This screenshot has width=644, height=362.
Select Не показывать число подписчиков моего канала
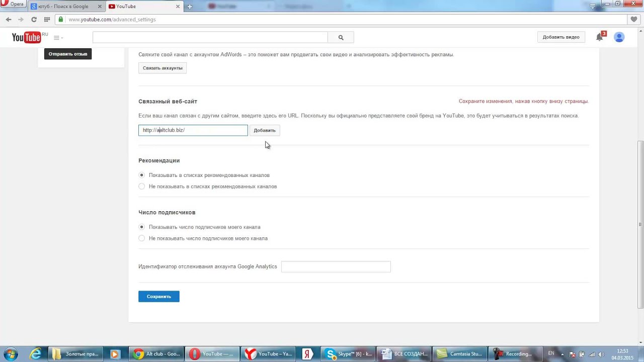pyautogui.click(x=142, y=238)
